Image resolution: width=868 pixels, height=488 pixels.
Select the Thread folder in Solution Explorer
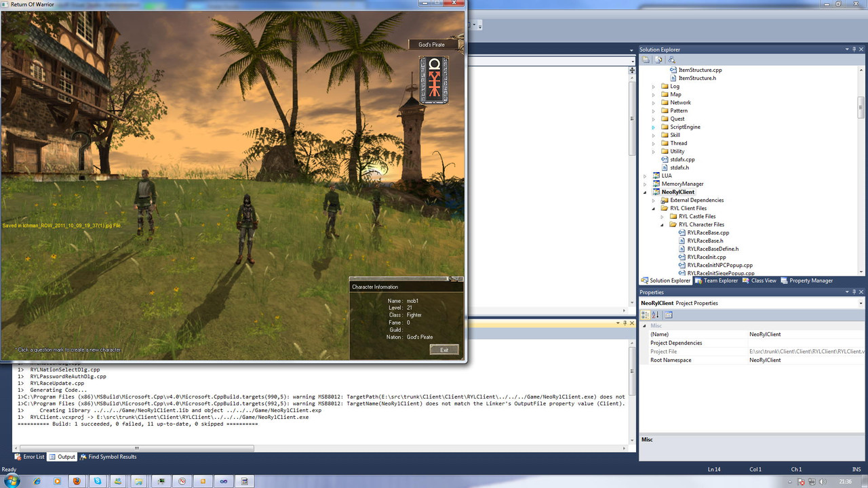(673, 143)
